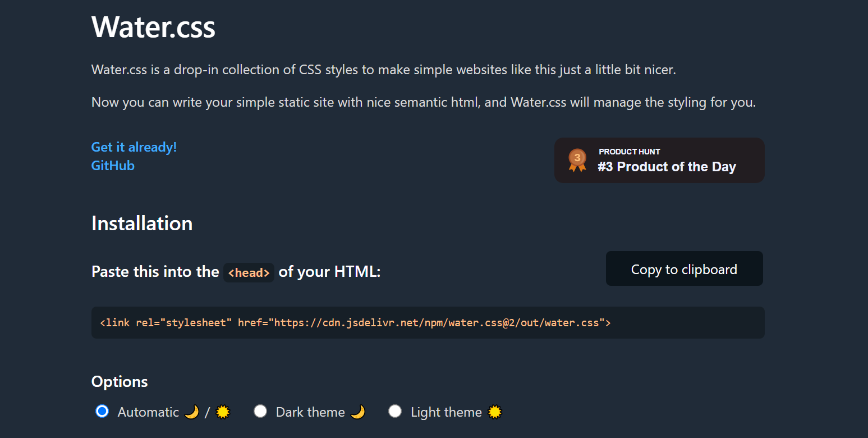
Task: Click the Options section heading
Action: pyautogui.click(x=120, y=381)
